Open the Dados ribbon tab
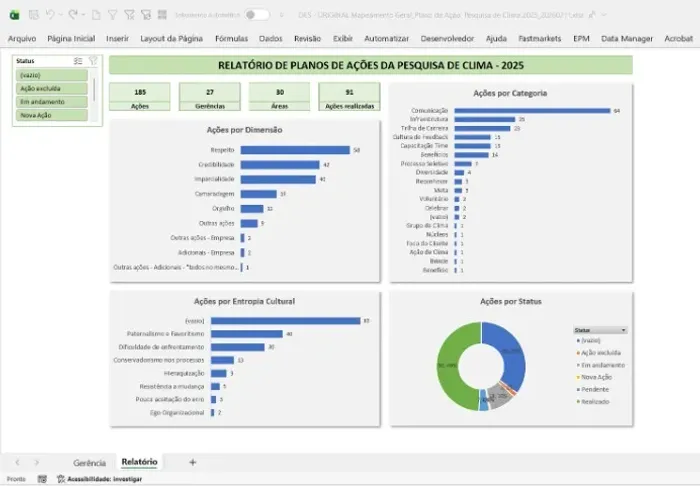700x486 pixels. [271, 38]
